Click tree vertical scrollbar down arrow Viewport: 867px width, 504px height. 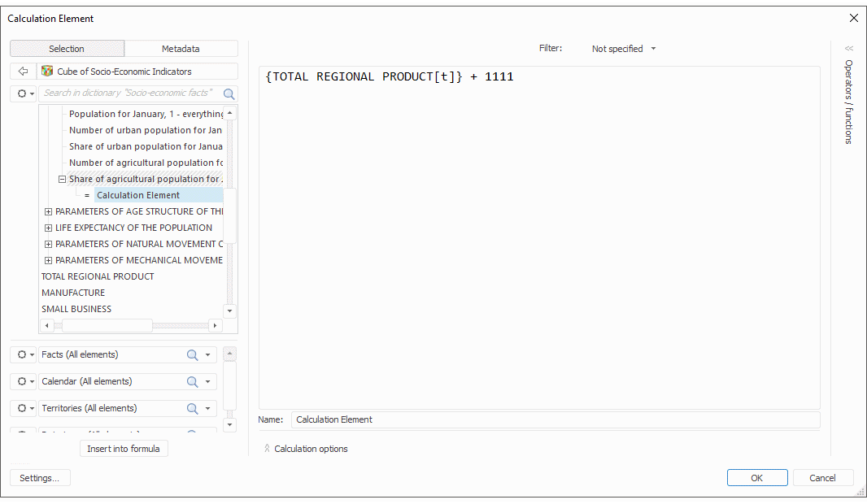click(x=229, y=311)
